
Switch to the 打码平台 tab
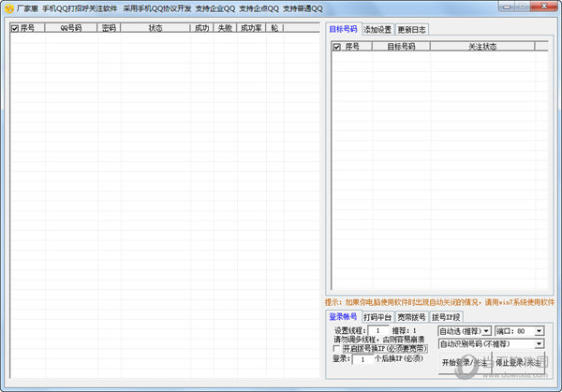point(377,317)
